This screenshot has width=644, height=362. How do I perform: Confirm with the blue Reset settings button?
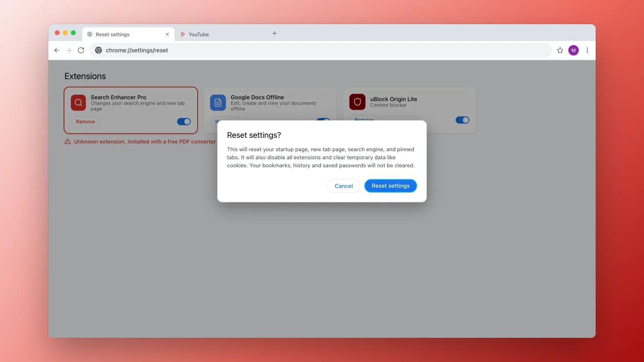390,186
